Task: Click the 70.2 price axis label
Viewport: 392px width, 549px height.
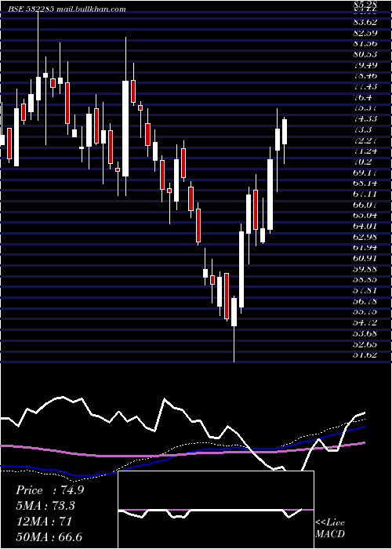Action: click(362, 162)
